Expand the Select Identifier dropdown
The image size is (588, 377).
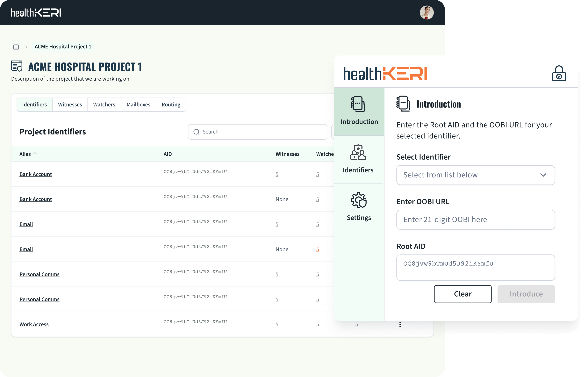pos(475,175)
